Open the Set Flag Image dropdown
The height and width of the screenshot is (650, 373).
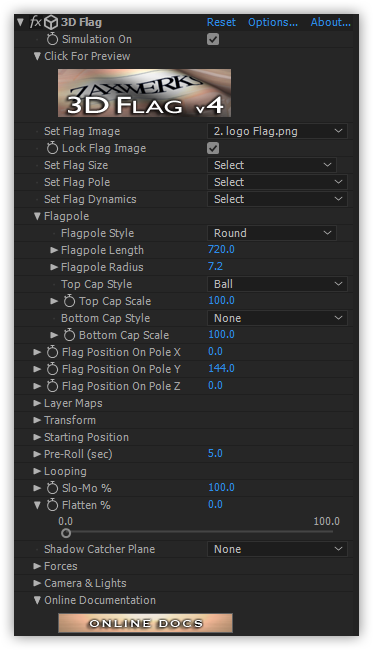[277, 131]
